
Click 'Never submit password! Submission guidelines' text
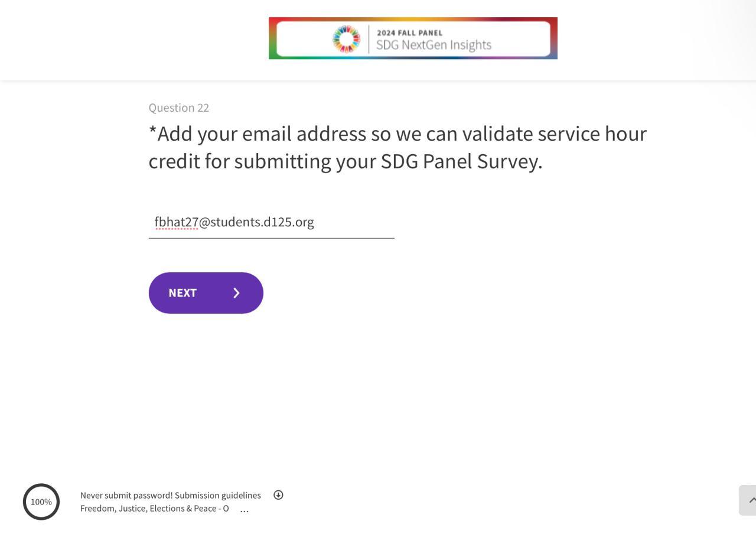pyautogui.click(x=170, y=495)
